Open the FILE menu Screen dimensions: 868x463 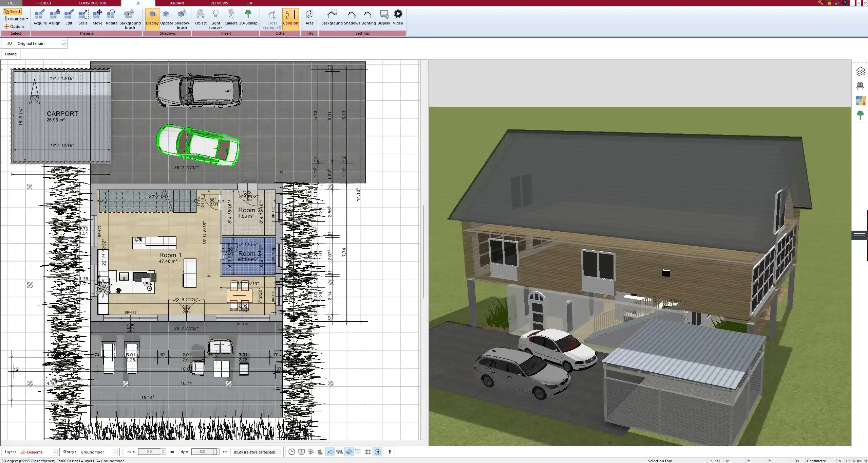(x=11, y=3)
